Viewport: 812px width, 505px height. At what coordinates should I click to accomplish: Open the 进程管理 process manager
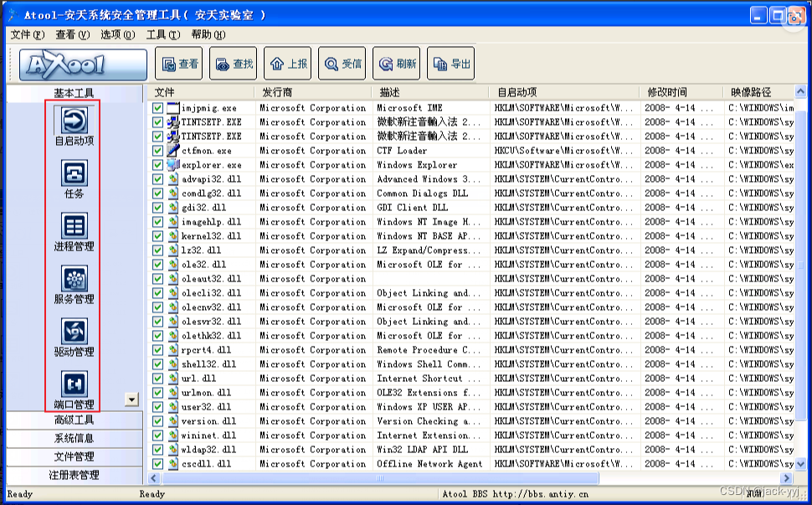click(74, 232)
